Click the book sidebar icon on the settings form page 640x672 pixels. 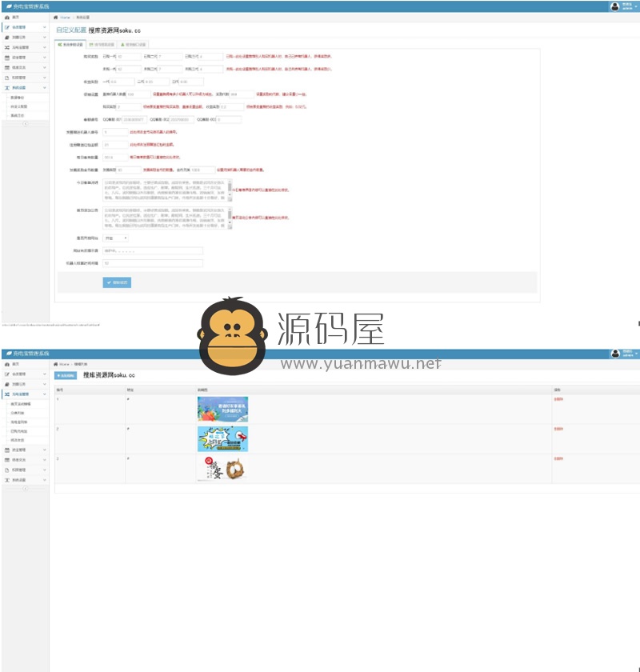pos(7,38)
